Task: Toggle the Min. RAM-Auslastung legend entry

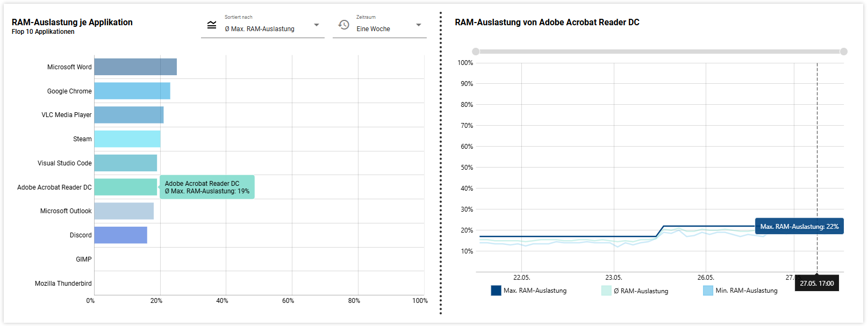Action: tap(740, 291)
